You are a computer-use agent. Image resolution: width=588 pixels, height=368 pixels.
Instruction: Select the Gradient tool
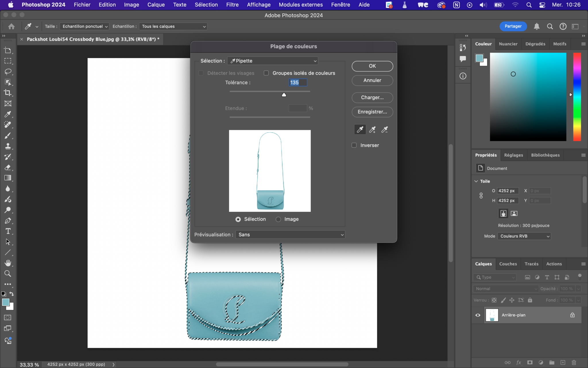pyautogui.click(x=8, y=178)
